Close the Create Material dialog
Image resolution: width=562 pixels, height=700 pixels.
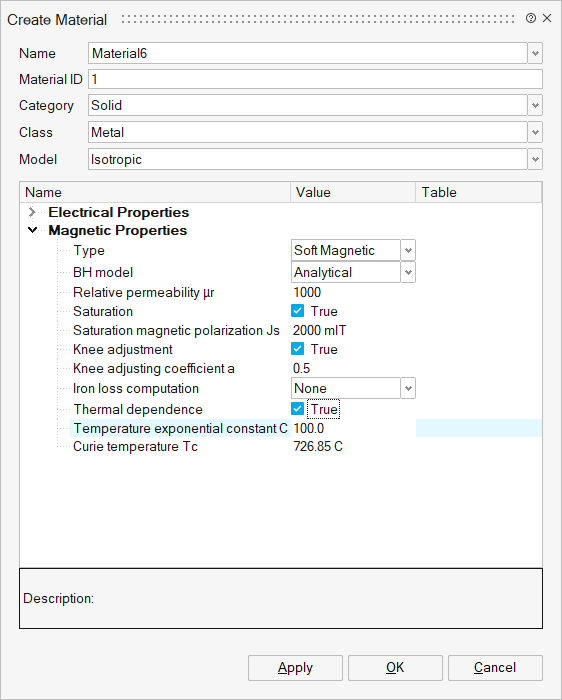click(x=547, y=18)
